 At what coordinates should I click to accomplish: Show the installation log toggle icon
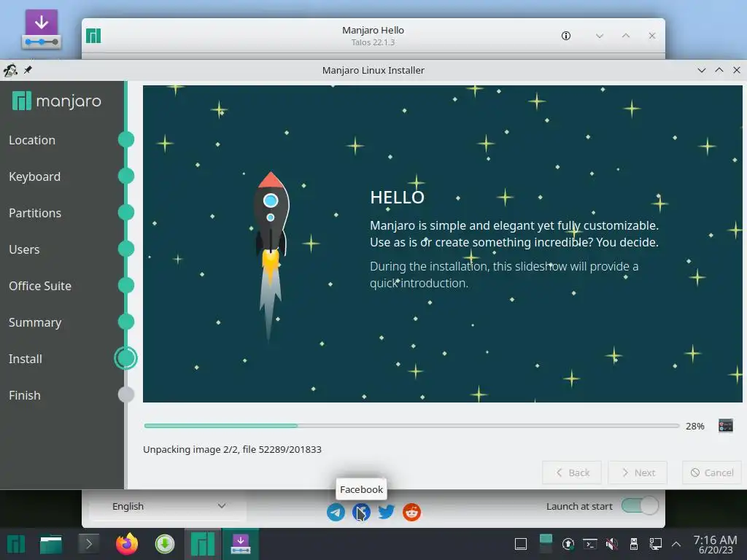tap(726, 426)
